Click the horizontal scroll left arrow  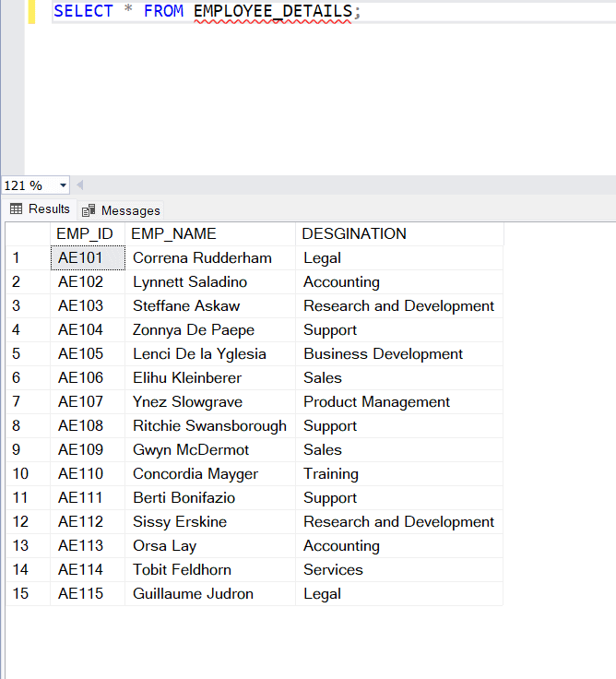pyautogui.click(x=80, y=185)
